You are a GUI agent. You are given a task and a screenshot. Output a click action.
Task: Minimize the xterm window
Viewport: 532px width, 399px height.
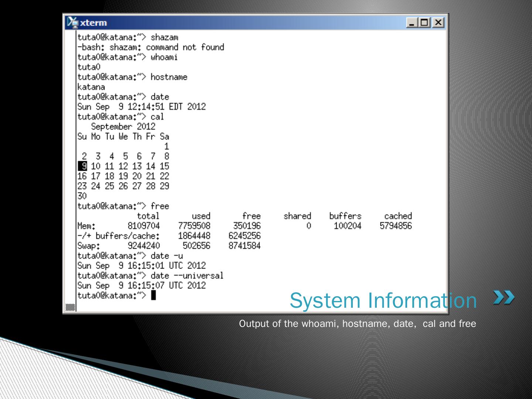pos(412,23)
